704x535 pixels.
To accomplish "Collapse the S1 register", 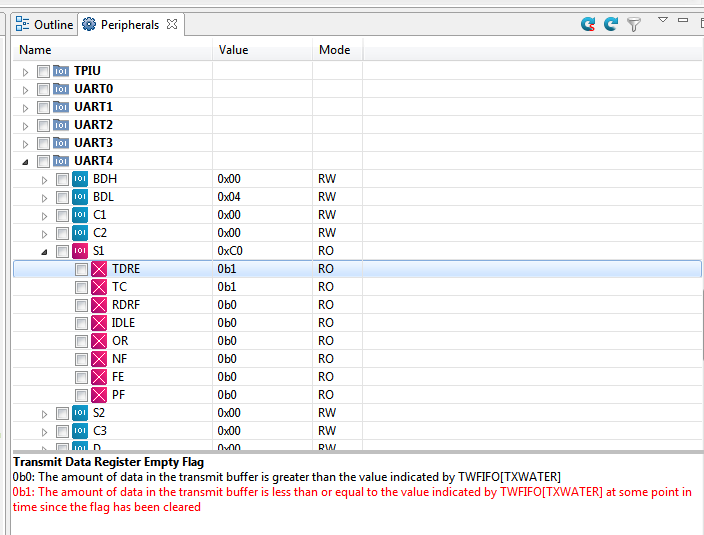I will click(x=44, y=252).
